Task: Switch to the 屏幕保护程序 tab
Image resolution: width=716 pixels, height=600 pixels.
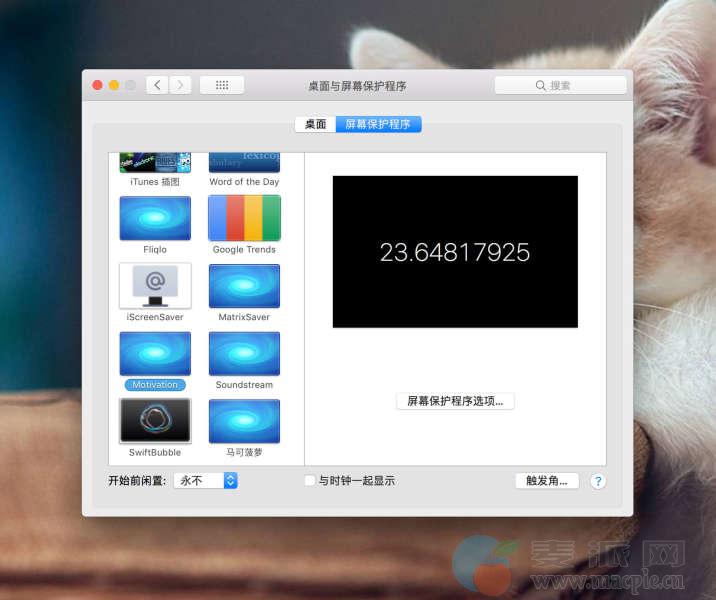Action: click(378, 124)
